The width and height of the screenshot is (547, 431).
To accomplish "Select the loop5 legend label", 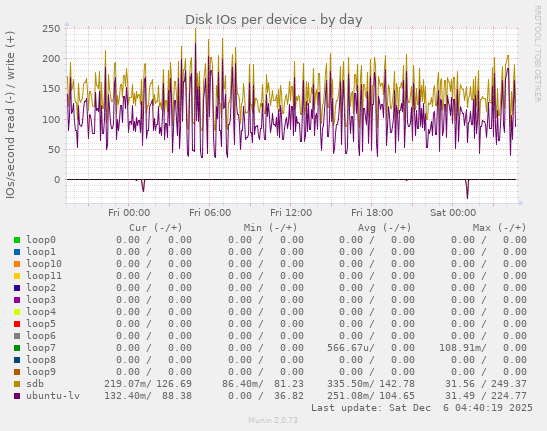I will click(41, 324).
